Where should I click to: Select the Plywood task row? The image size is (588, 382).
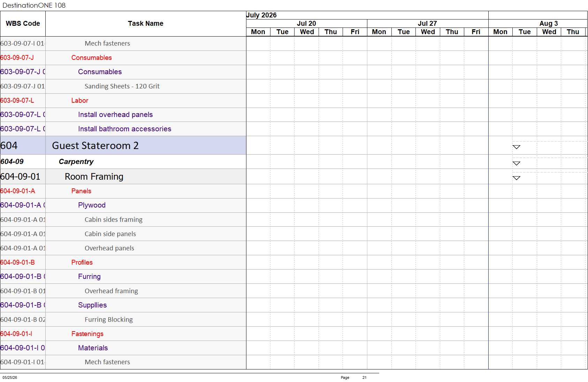pos(146,205)
